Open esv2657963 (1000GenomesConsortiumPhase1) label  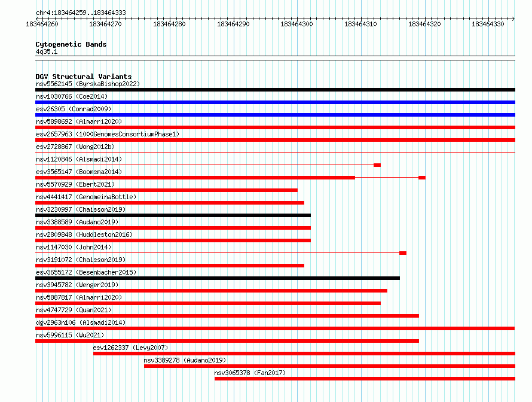[108, 134]
